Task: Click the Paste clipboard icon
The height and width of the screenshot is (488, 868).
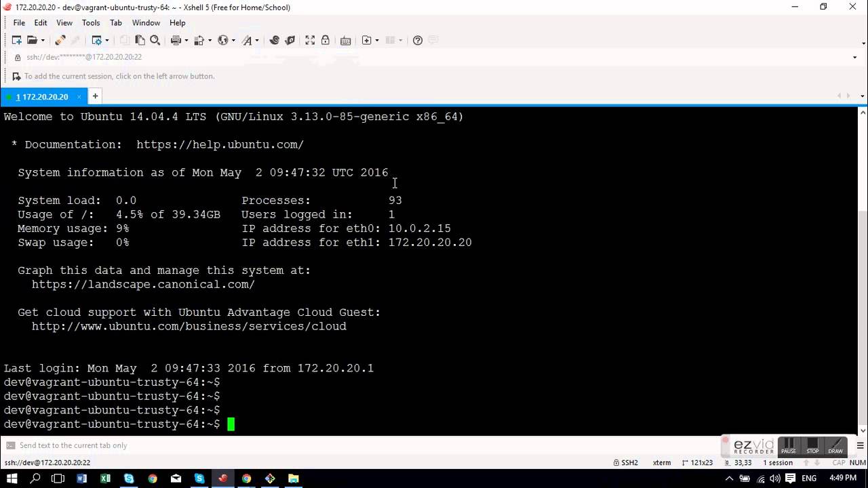Action: click(x=140, y=41)
